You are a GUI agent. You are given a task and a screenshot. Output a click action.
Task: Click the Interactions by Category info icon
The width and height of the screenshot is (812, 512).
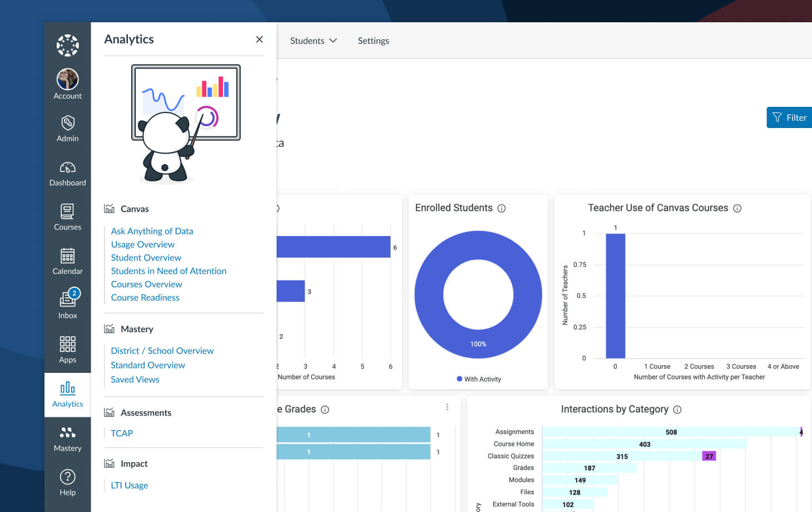click(677, 409)
